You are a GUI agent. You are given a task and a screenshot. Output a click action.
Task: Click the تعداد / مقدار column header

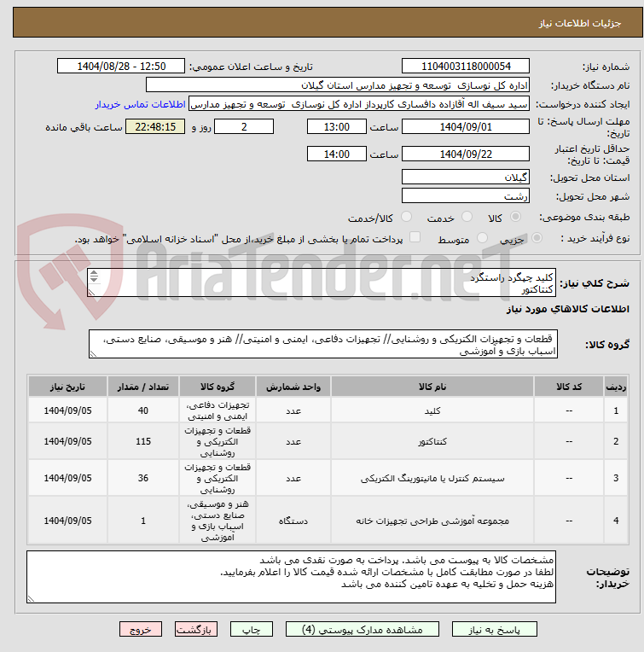pyautogui.click(x=143, y=387)
